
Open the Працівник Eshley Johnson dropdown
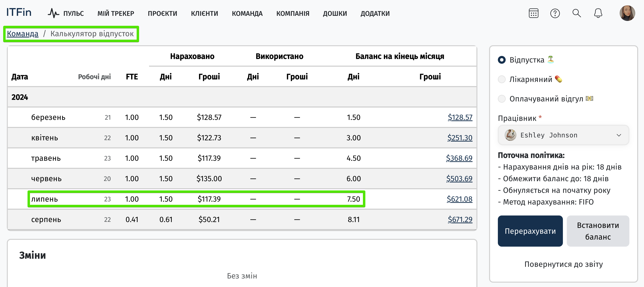coord(563,135)
